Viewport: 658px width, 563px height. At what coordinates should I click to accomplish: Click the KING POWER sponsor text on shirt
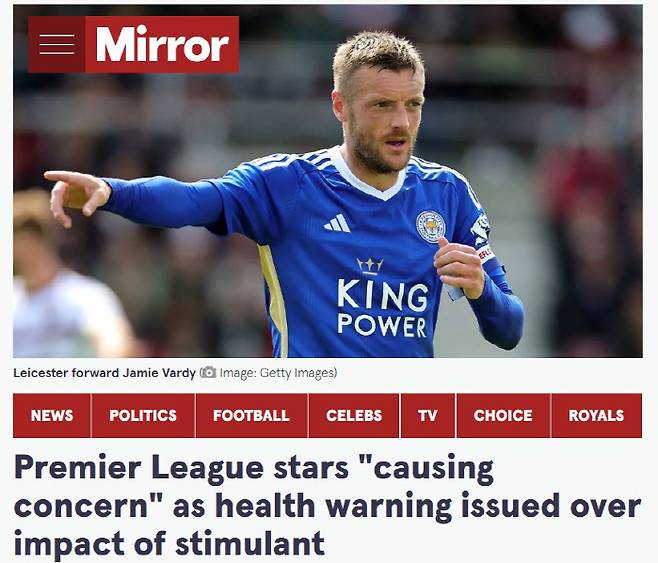click(382, 310)
